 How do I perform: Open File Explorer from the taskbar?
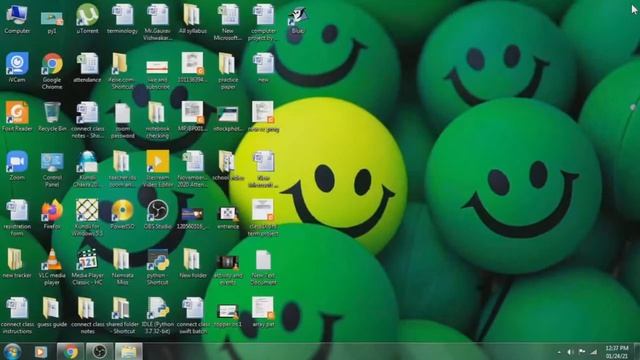tap(129, 351)
